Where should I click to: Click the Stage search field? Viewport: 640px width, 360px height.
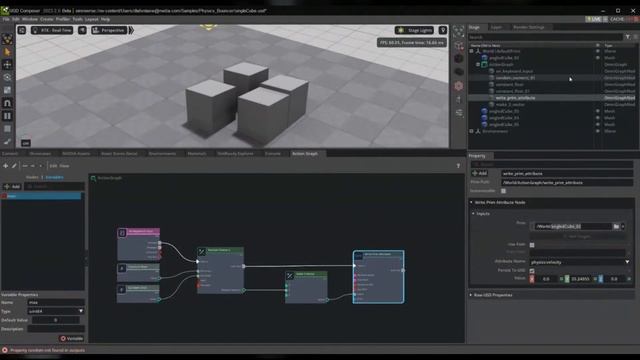545,37
